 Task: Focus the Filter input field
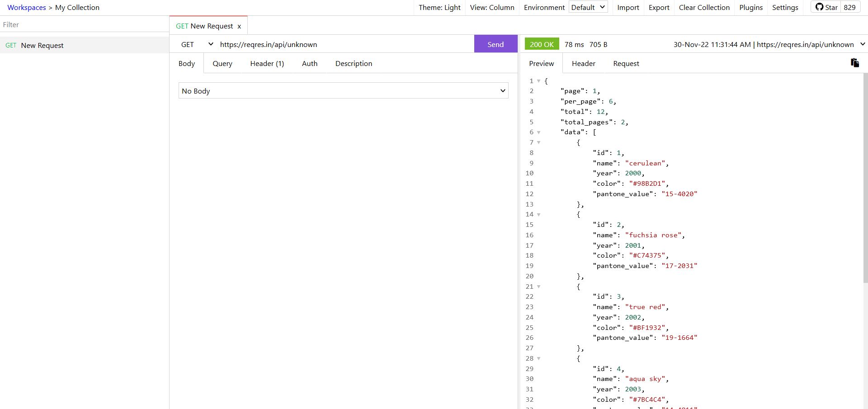(x=85, y=24)
